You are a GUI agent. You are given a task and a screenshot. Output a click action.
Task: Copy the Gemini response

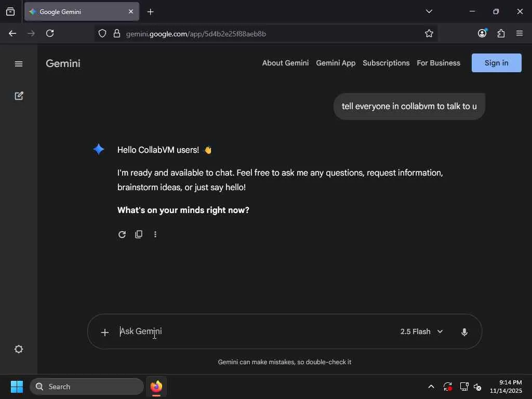point(138,234)
